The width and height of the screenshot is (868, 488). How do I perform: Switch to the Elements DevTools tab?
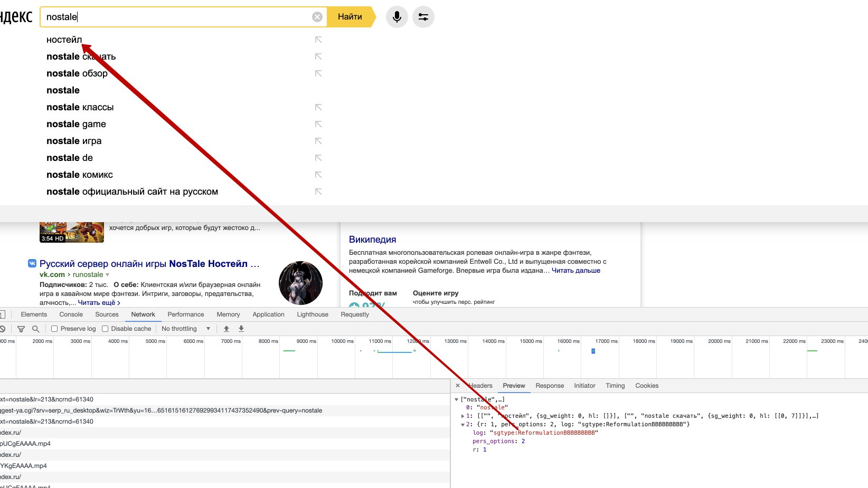(x=34, y=314)
